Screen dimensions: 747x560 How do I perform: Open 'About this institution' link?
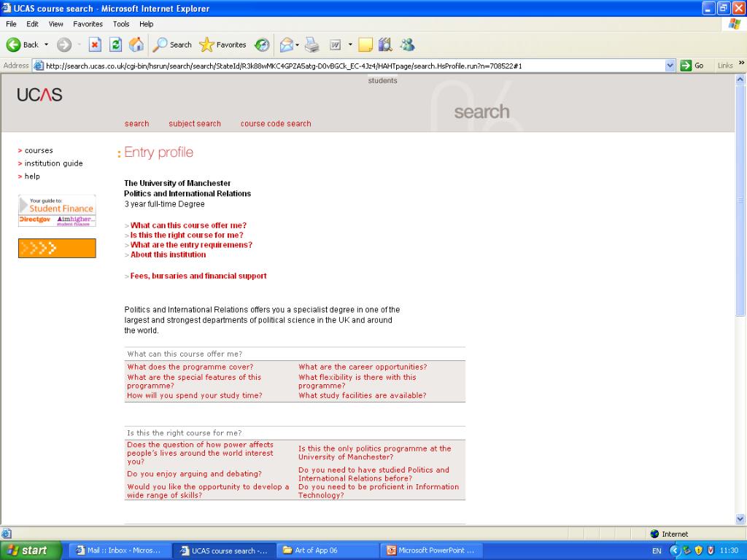click(169, 254)
